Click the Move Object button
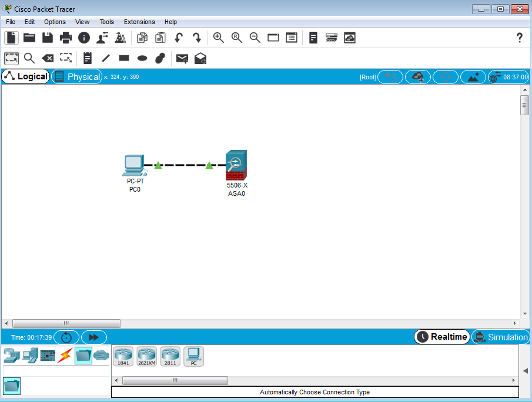This screenshot has height=402, width=532. click(x=446, y=77)
